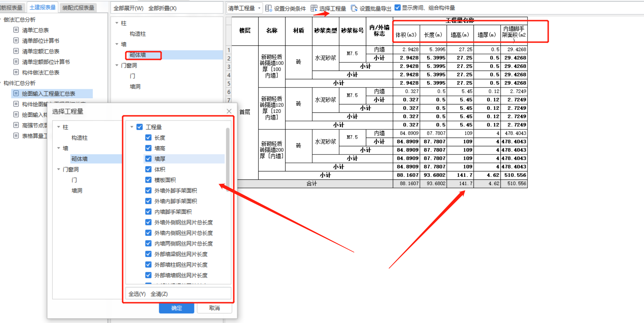Screen dimensions: 644x323
Task: Toggle 显示房间、组合构件量 checkbox
Action: click(398, 8)
